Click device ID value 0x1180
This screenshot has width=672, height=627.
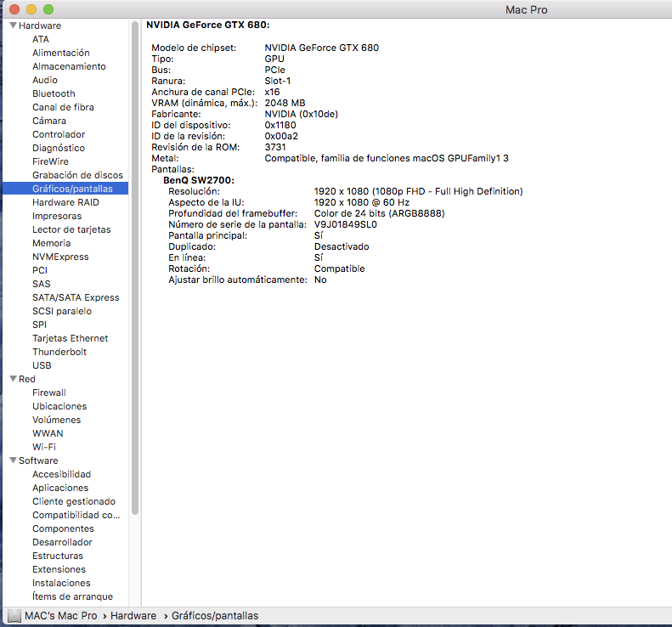(280, 125)
